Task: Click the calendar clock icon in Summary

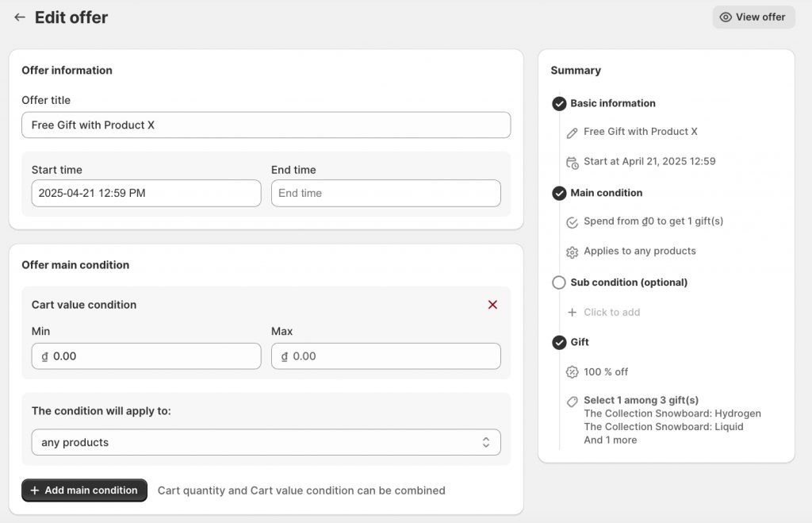Action: [x=573, y=163]
